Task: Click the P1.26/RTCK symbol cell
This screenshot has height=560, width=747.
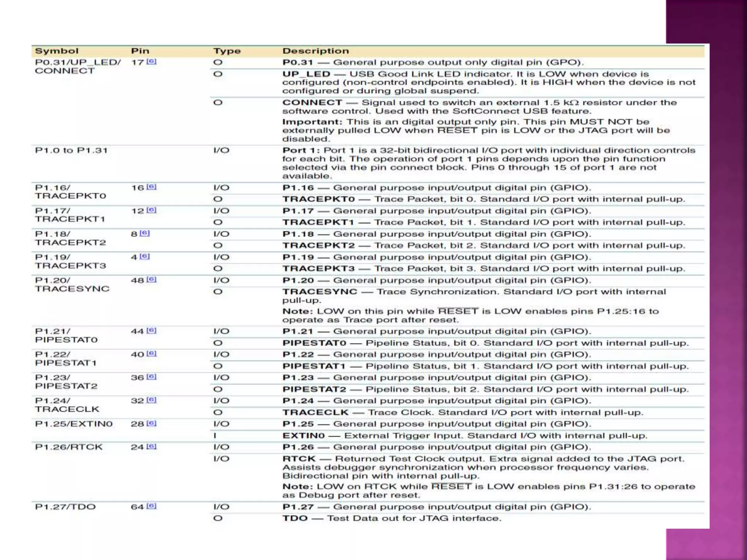Action: (x=69, y=447)
